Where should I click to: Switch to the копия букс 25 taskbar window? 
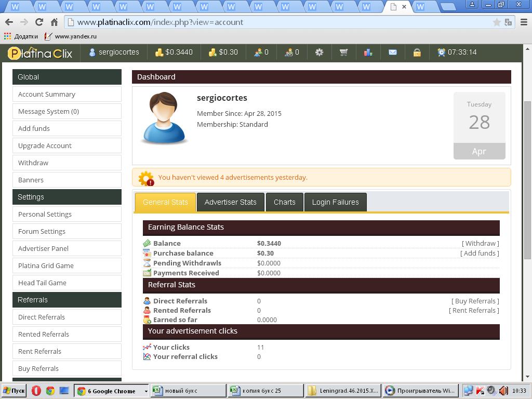(266, 391)
